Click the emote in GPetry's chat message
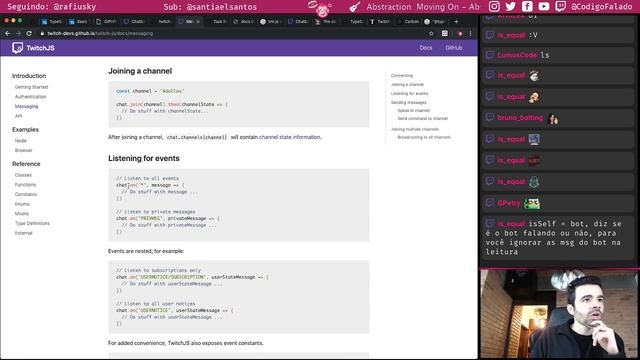Image resolution: width=640 pixels, height=360 pixels. pos(532,203)
